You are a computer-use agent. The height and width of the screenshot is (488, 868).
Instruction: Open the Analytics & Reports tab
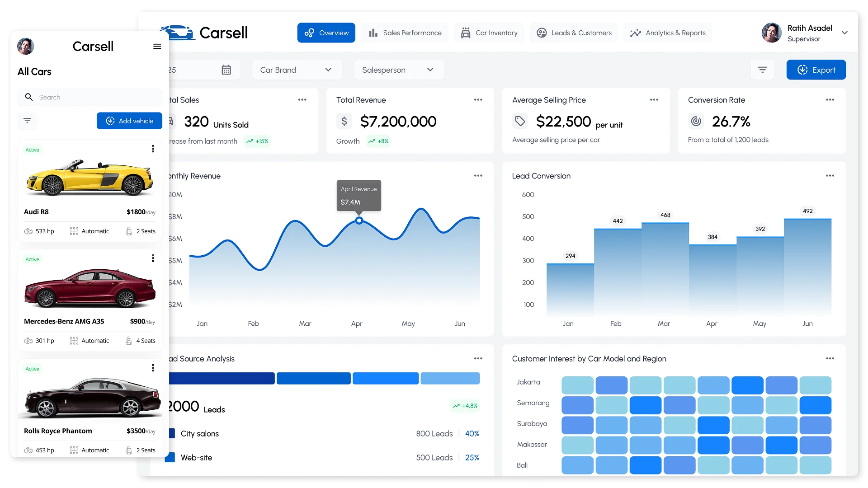pos(668,33)
